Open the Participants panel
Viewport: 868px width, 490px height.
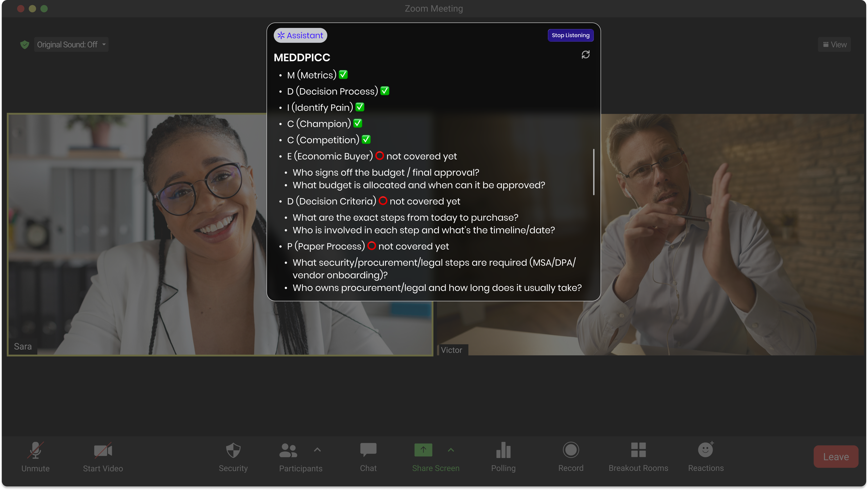tap(288, 450)
